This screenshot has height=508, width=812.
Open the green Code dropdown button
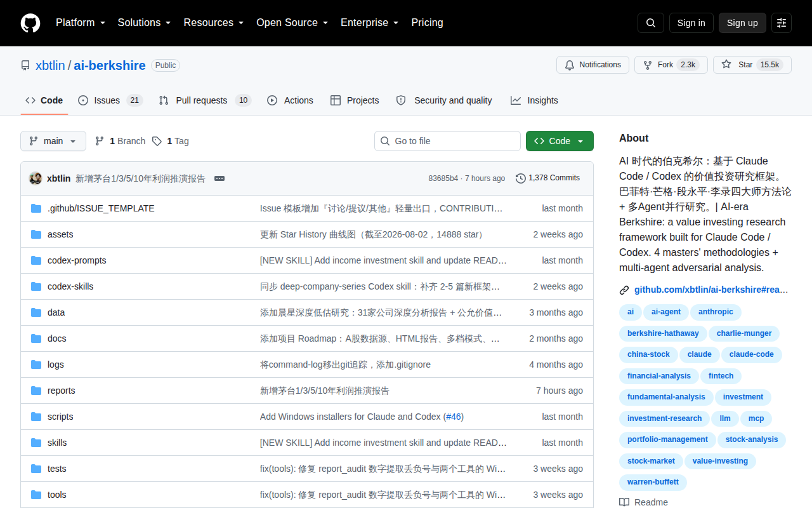tap(560, 141)
